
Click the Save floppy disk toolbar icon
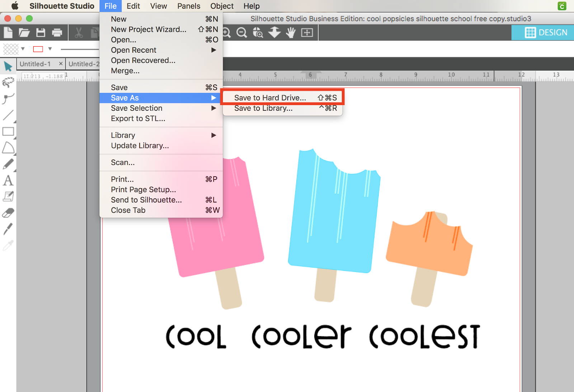[x=41, y=33]
